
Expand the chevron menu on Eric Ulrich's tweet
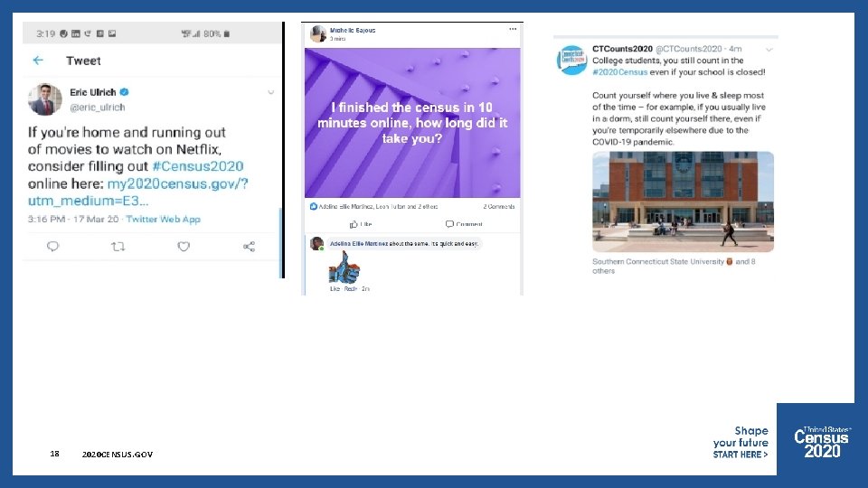pyautogui.click(x=270, y=92)
